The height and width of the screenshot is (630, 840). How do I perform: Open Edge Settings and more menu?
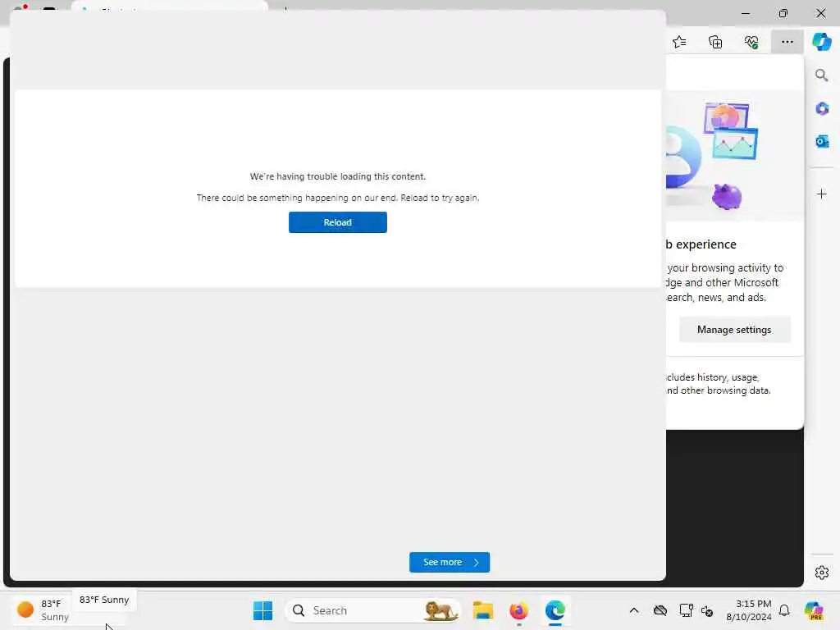[x=787, y=42]
